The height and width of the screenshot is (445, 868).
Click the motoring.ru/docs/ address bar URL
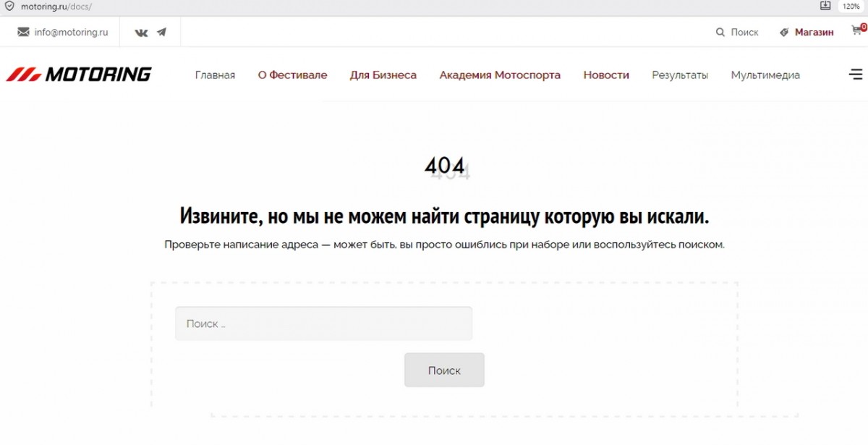point(58,7)
